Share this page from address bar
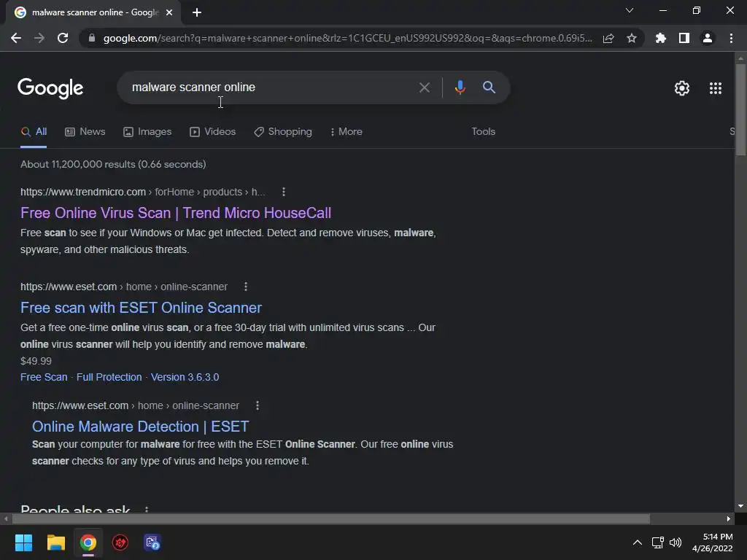 608,38
